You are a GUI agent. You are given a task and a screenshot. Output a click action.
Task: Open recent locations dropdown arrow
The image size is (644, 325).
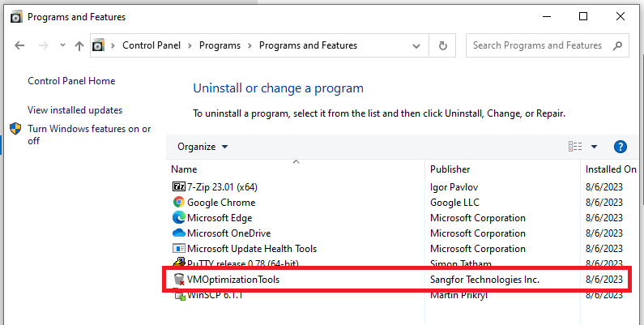(x=62, y=45)
